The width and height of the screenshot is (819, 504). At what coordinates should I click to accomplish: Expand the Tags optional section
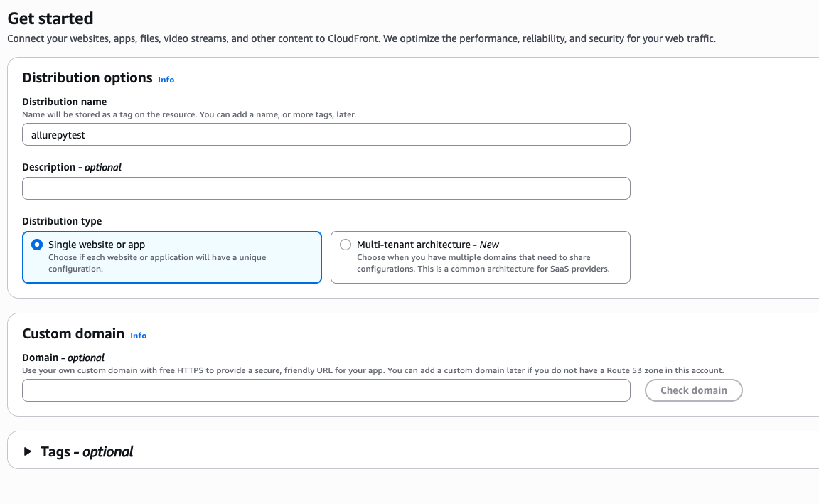pyautogui.click(x=28, y=451)
